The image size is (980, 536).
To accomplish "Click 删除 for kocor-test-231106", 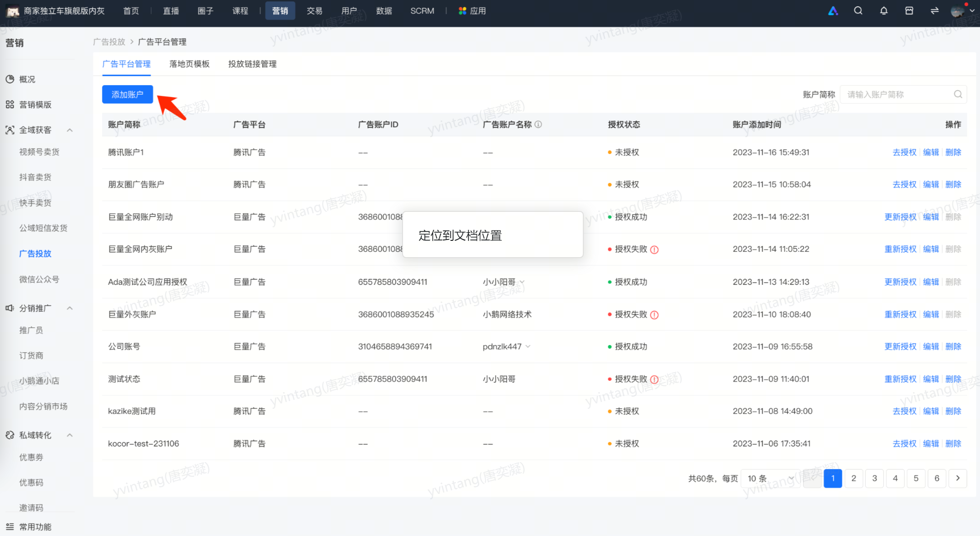I will click(x=953, y=444).
